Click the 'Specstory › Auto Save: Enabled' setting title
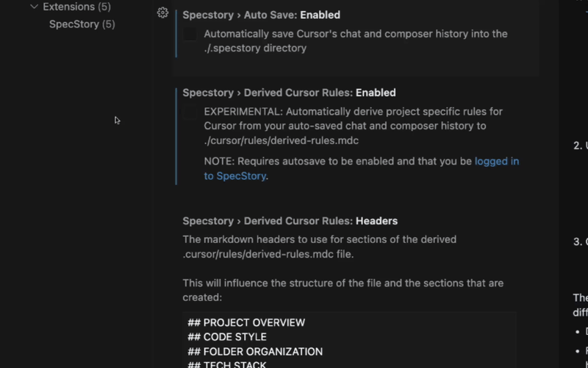Viewport: 588px width, 368px height. [262, 15]
